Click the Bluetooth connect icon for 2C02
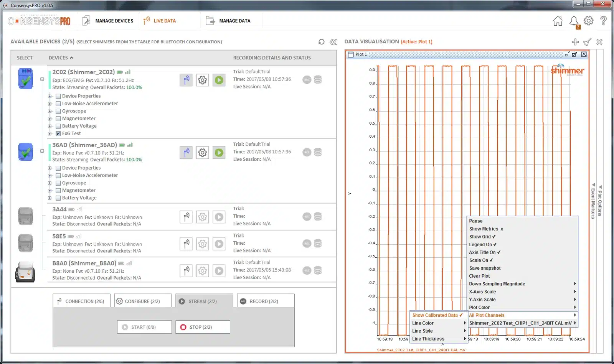The width and height of the screenshot is (614, 364). [x=186, y=80]
